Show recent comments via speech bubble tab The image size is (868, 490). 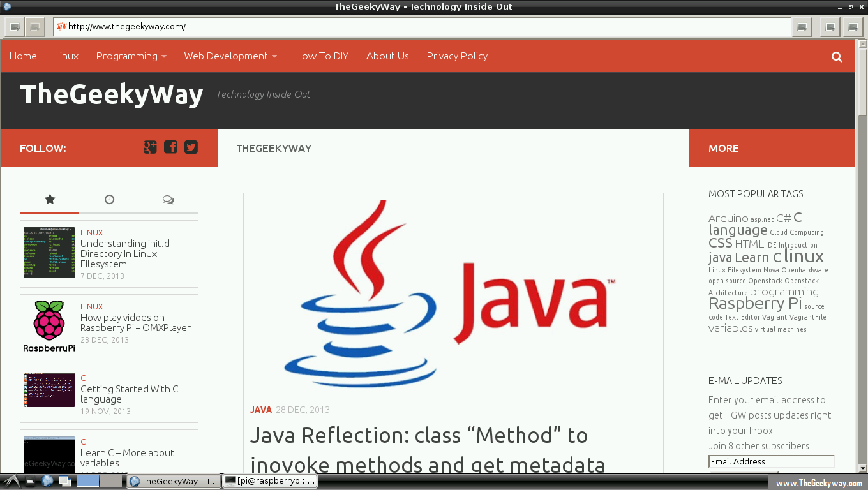click(168, 200)
